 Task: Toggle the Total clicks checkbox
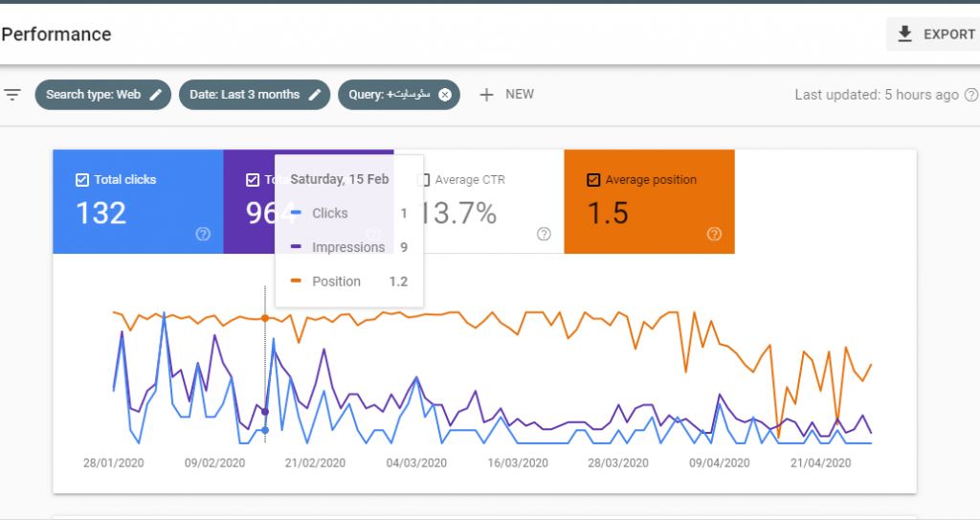point(82,180)
